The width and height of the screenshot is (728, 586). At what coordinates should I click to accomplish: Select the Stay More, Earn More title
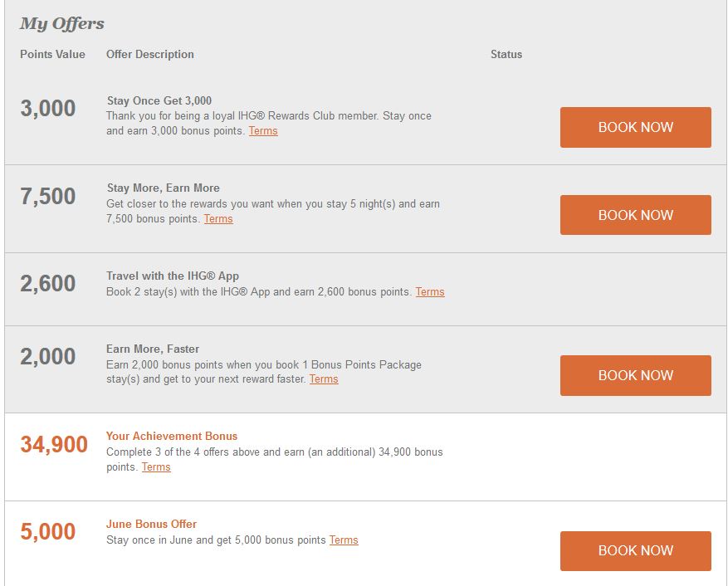[164, 188]
